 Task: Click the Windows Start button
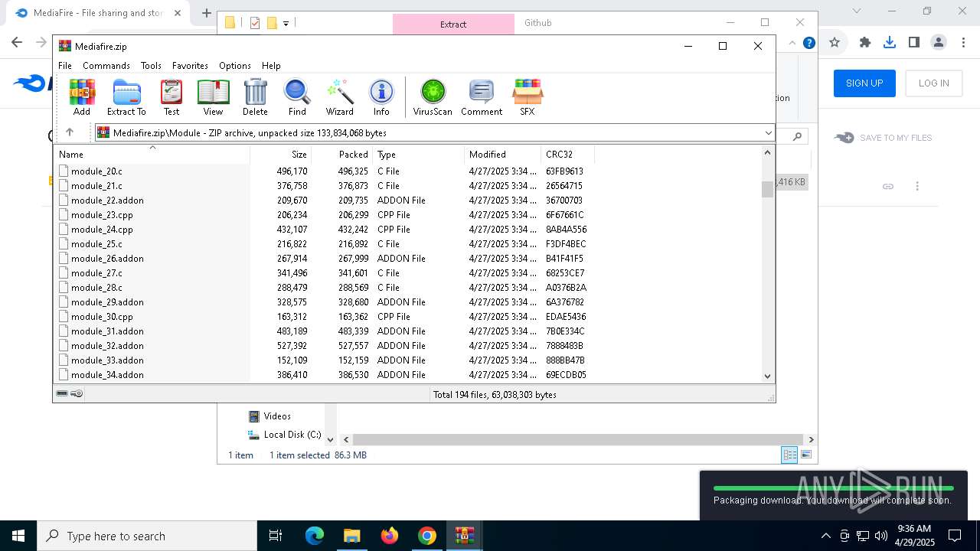(18, 536)
